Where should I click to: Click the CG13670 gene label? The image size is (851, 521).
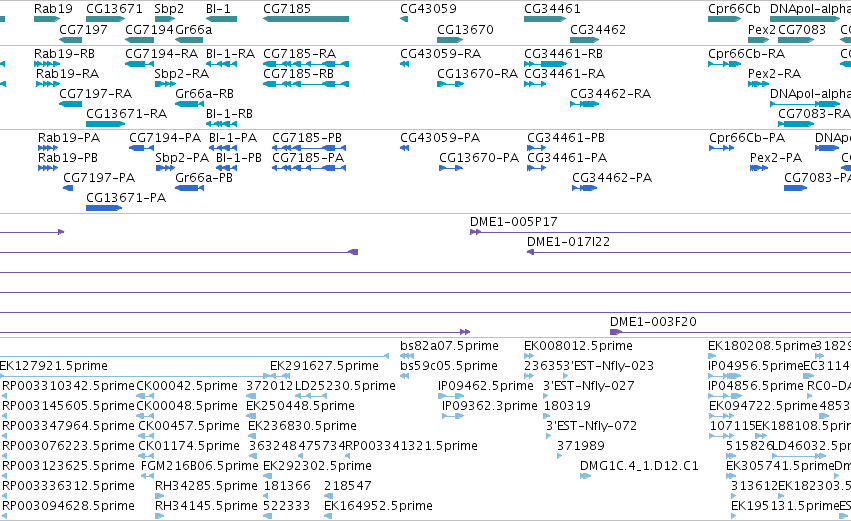[x=465, y=29]
